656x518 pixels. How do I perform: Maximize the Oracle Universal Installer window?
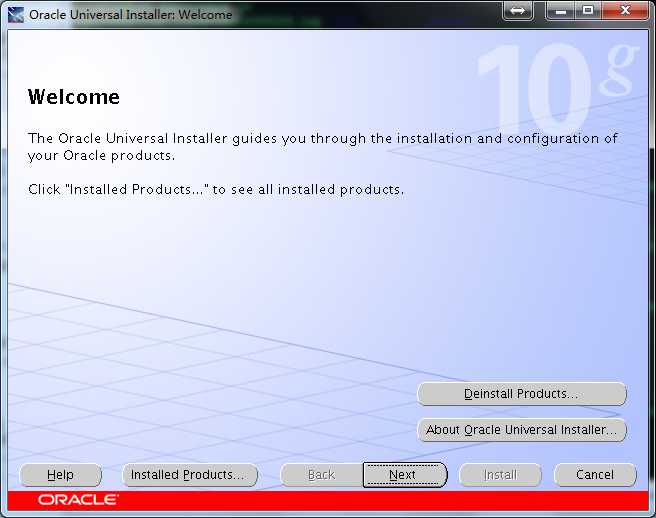(x=588, y=10)
